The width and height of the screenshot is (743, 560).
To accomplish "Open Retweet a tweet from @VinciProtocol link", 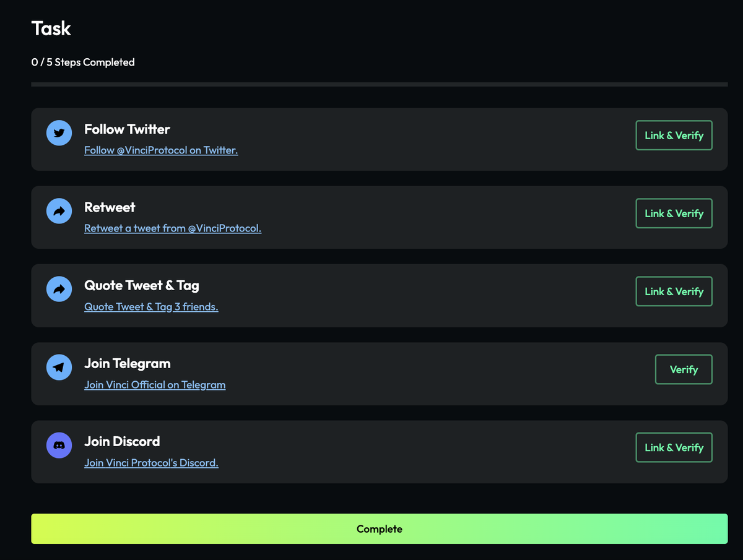I will (173, 228).
